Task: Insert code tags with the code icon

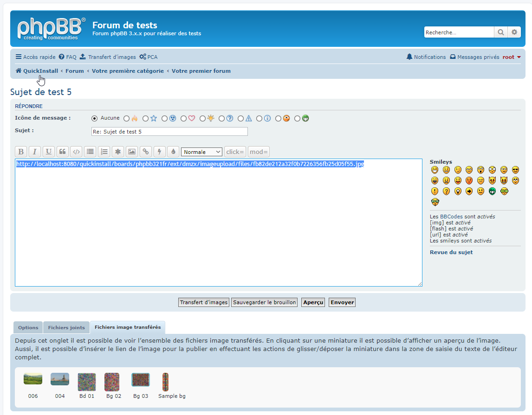Action: click(77, 152)
